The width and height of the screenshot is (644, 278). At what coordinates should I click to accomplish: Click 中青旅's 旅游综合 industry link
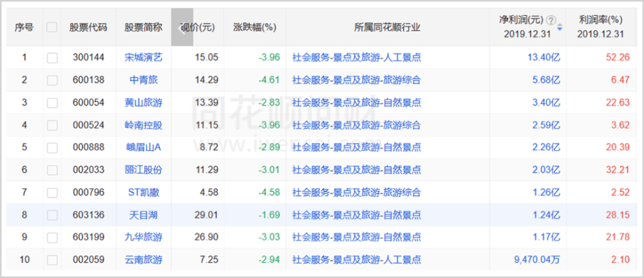tap(402, 80)
